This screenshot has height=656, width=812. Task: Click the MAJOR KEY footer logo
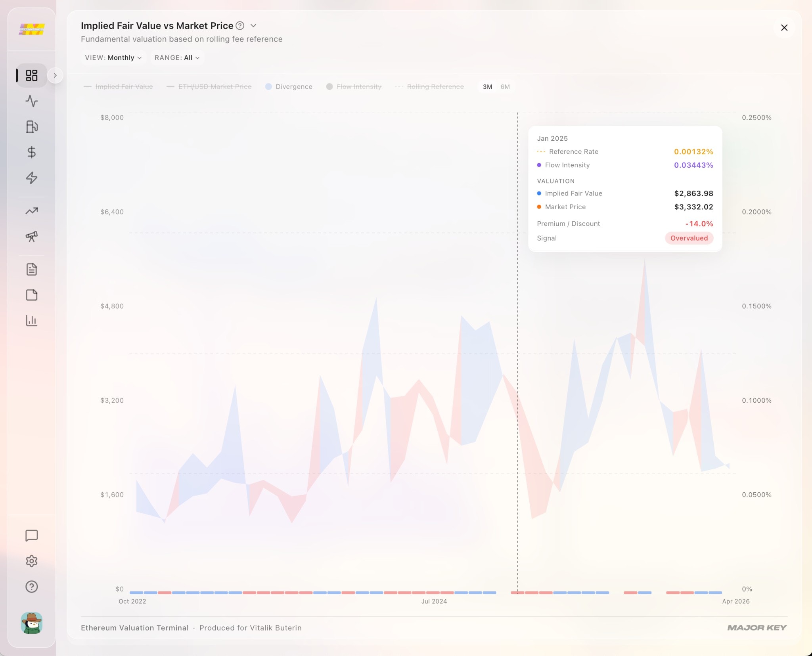click(757, 628)
